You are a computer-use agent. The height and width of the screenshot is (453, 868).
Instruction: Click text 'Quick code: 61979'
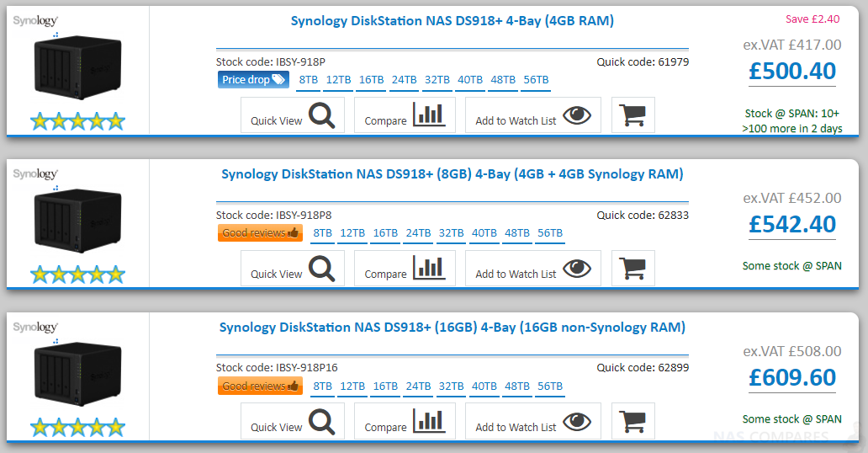click(x=643, y=61)
